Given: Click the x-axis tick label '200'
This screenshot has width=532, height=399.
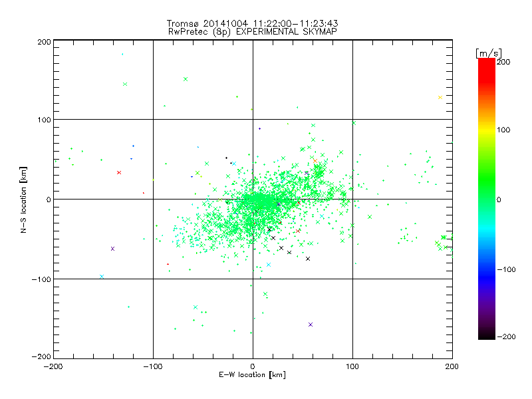Looking at the screenshot, I should 452,366.
